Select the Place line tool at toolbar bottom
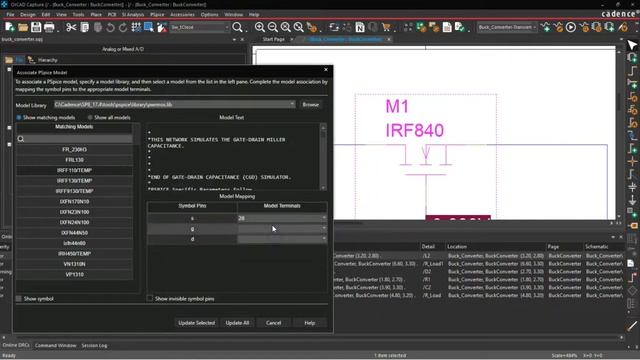Image resolution: width=640 pixels, height=360 pixels. coord(632,326)
